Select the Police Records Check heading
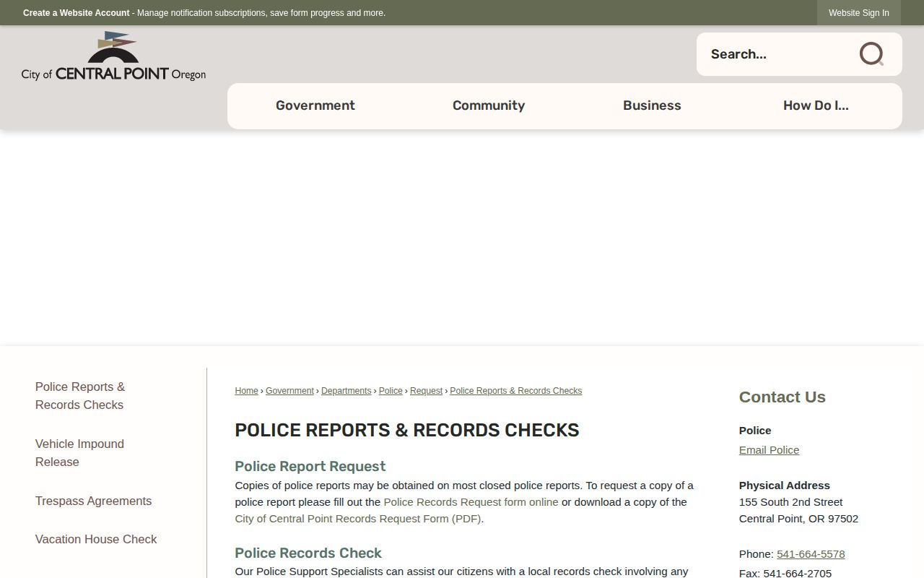 (308, 553)
